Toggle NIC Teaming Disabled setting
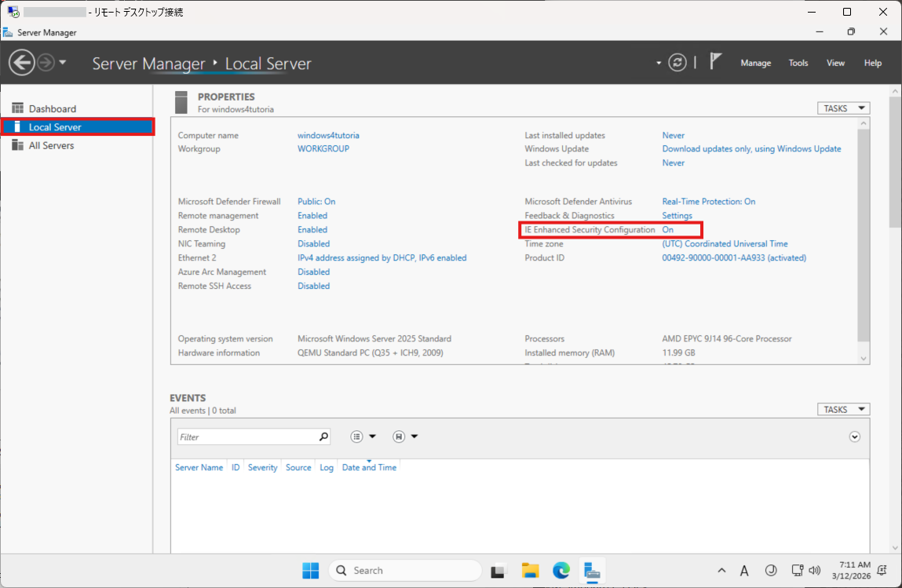This screenshot has width=902, height=588. pyautogui.click(x=313, y=243)
